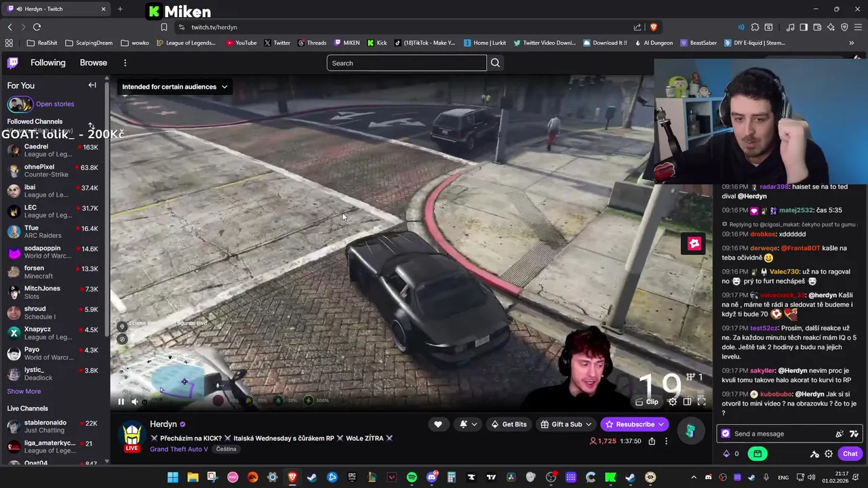Open the Spotify taskbar icon
Image resolution: width=868 pixels, height=488 pixels.
click(412, 477)
